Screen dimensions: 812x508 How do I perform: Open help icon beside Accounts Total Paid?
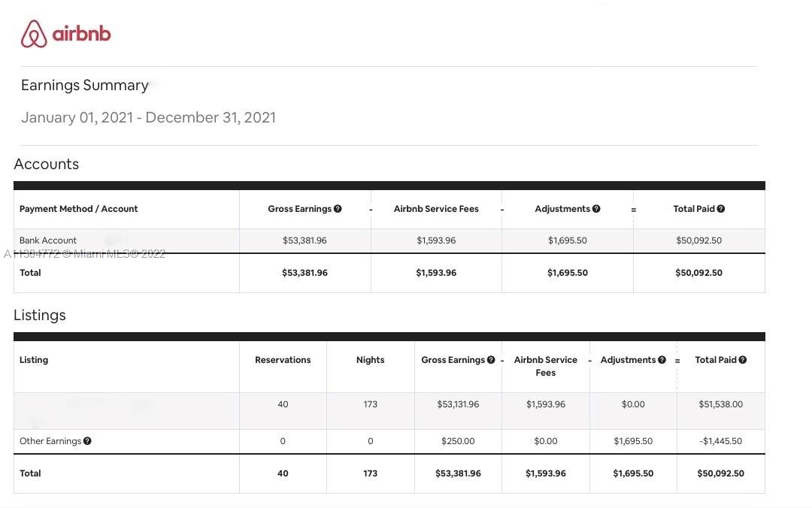721,209
